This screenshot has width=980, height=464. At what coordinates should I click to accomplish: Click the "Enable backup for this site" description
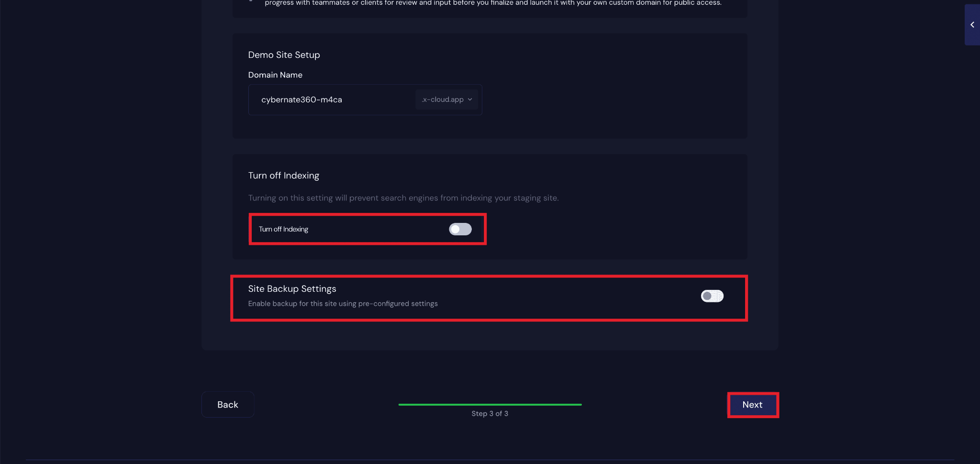coord(343,304)
